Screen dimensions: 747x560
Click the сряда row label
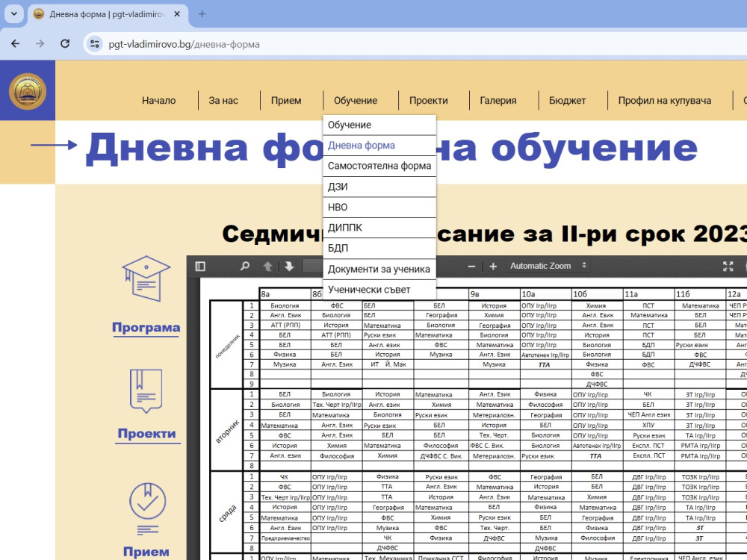click(228, 514)
